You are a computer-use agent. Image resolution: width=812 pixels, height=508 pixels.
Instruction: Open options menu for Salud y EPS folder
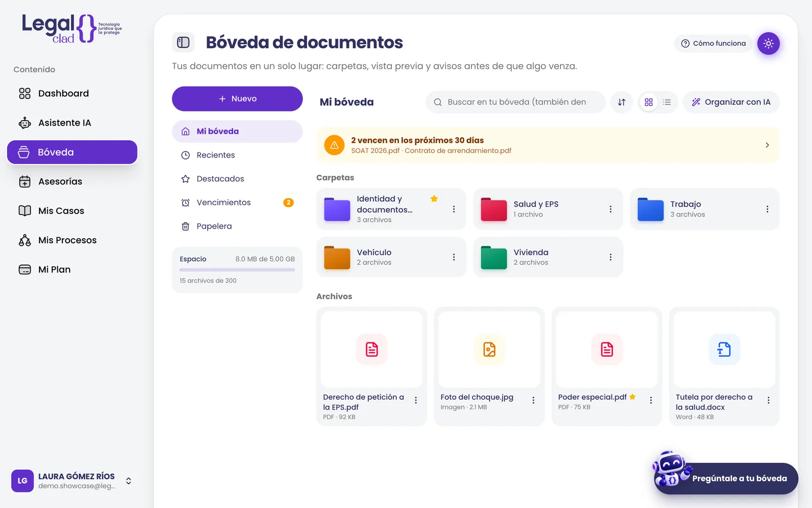[611, 209]
